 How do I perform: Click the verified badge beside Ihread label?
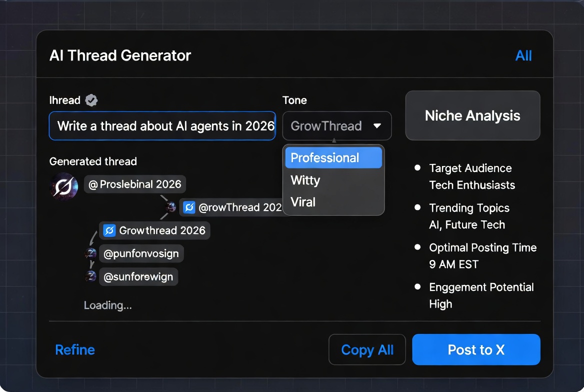point(91,100)
